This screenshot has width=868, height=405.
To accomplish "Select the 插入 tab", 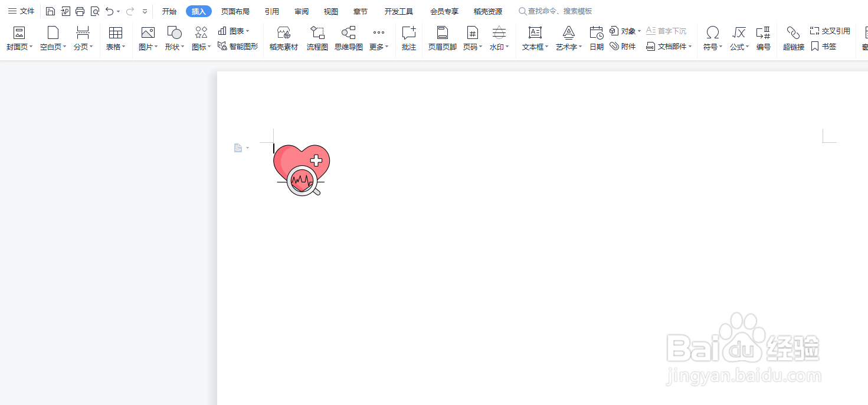I will tap(199, 11).
